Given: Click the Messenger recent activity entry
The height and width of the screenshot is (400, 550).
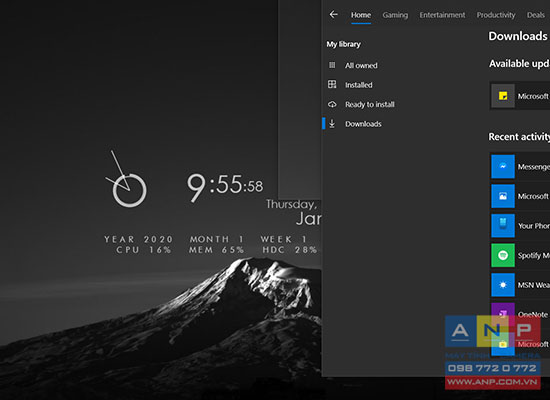Looking at the screenshot, I should coord(534,167).
